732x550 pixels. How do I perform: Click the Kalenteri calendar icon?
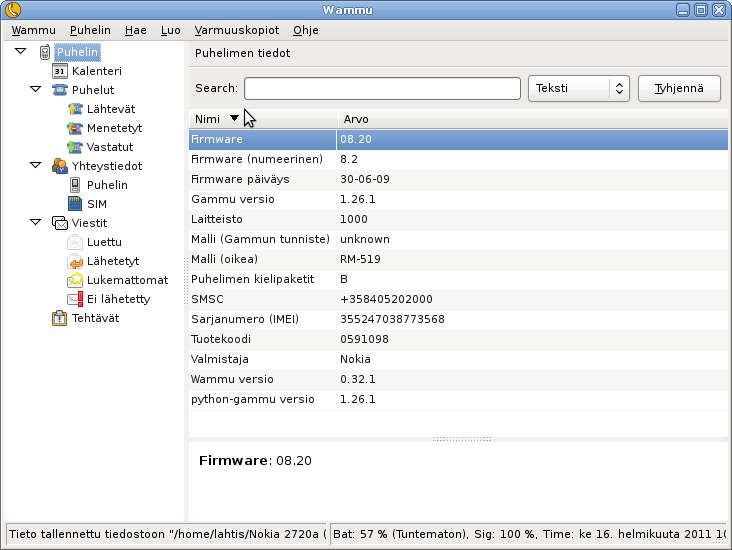point(59,71)
